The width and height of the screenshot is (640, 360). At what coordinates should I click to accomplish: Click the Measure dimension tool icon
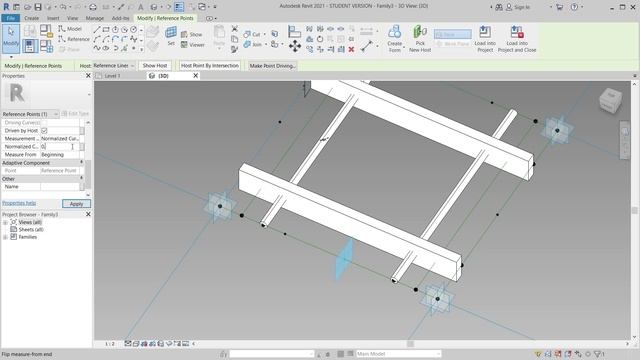366,46
